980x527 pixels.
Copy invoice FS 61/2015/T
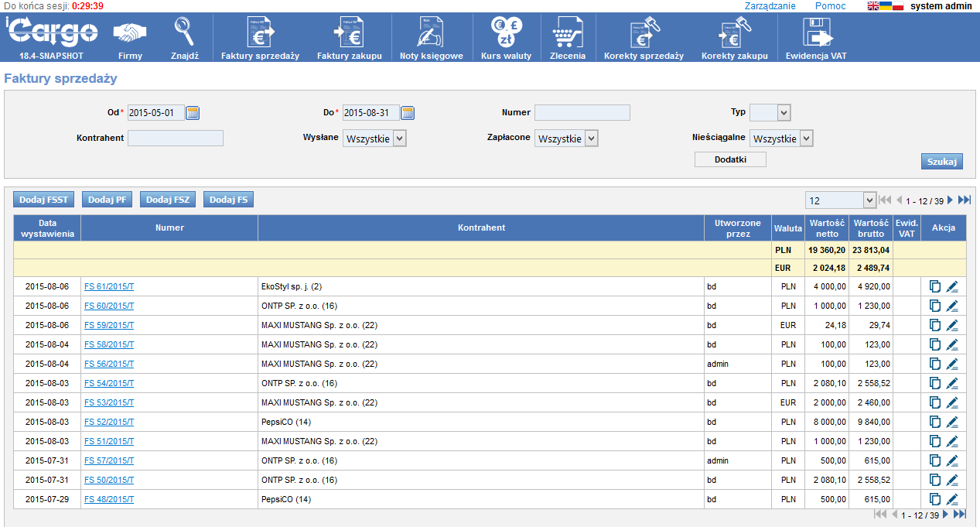pos(935,286)
